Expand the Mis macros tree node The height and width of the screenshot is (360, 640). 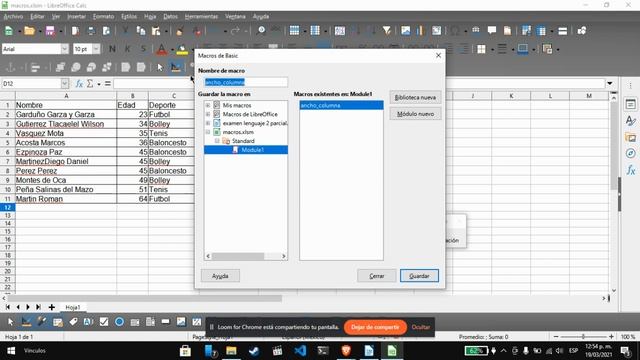tap(208, 105)
